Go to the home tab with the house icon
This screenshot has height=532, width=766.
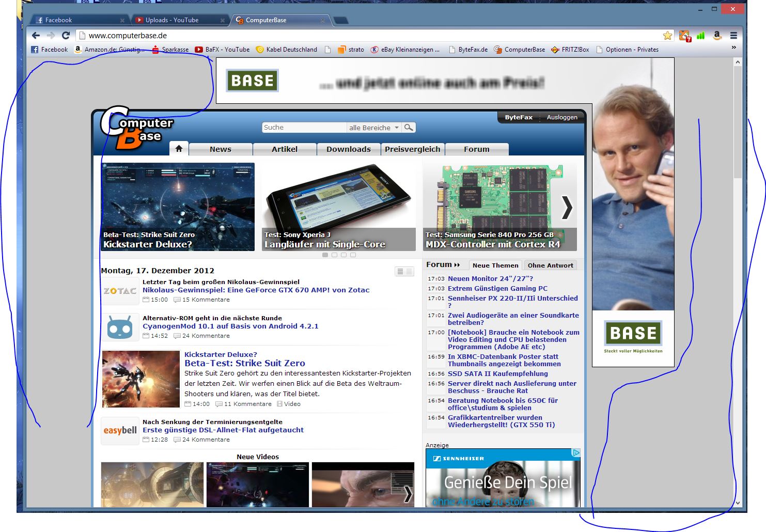pos(179,149)
